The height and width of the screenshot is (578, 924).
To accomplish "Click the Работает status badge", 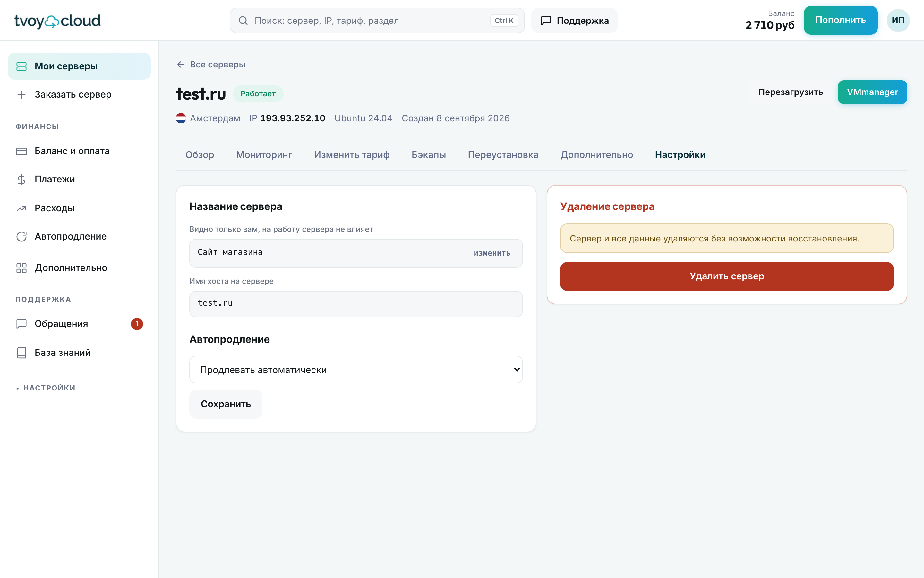I will pyautogui.click(x=258, y=94).
